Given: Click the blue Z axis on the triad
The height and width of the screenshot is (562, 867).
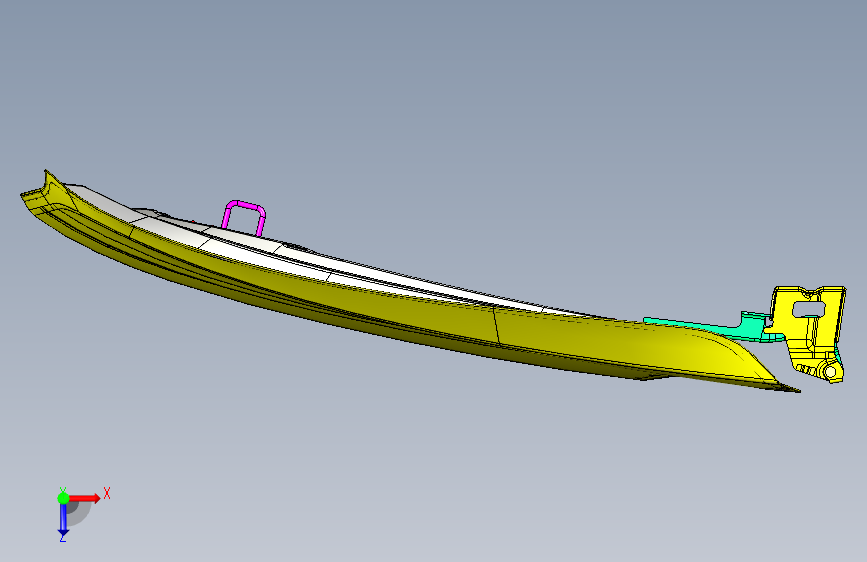Looking at the screenshot, I should pyautogui.click(x=63, y=520).
